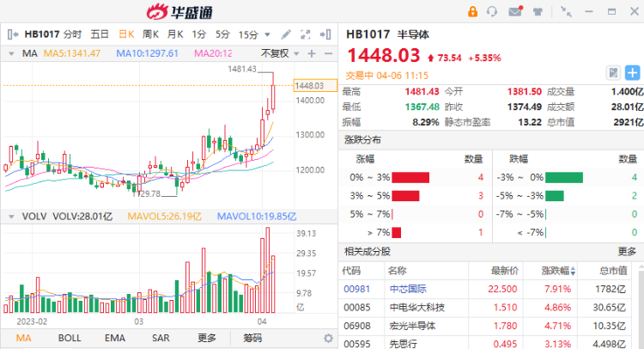
Task: Select the 15分 chart tab
Action: coord(248,34)
